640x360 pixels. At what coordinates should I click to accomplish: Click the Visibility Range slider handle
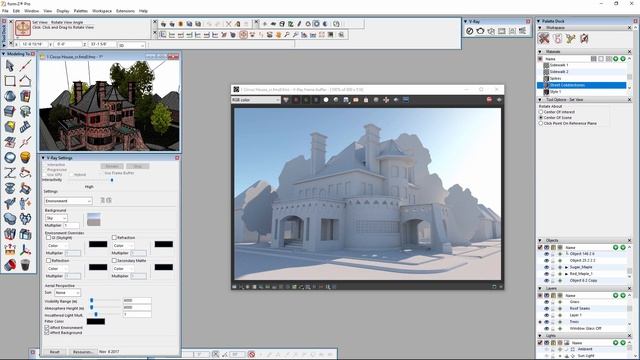91,300
